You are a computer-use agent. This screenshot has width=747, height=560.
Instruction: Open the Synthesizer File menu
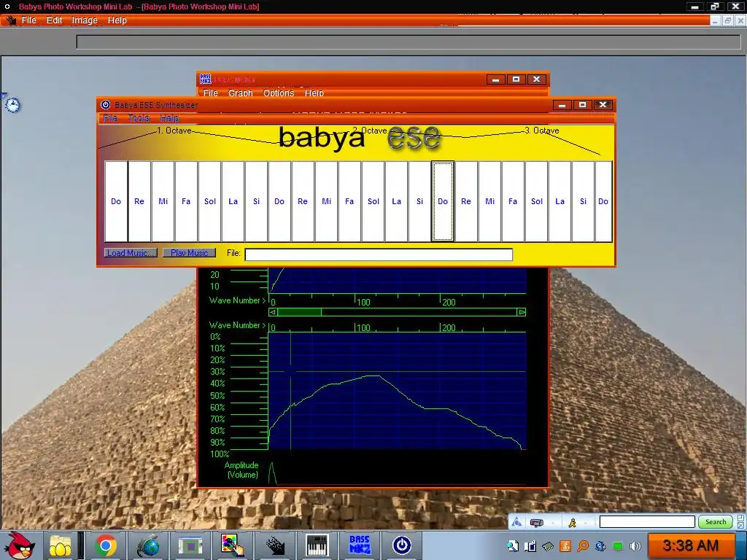(x=110, y=118)
